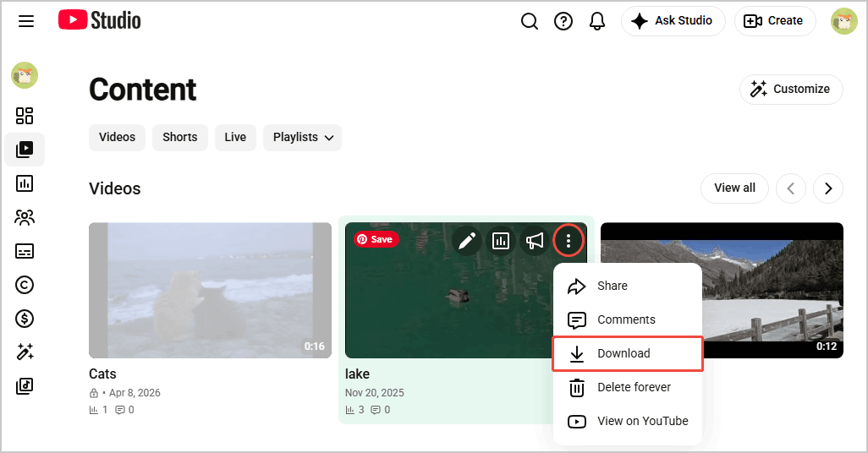Click the views count 3 on the lake video
Image resolution: width=868 pixels, height=453 pixels.
click(x=354, y=410)
